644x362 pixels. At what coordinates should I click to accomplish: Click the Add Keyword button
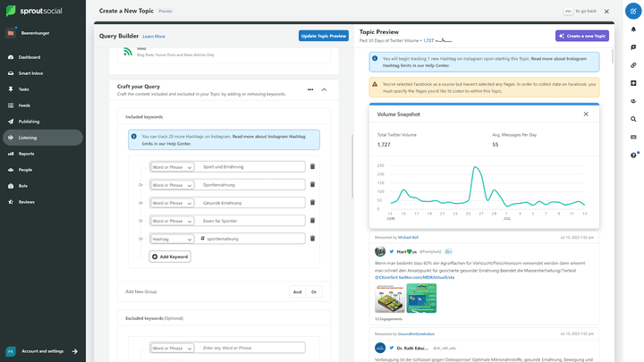tap(169, 257)
